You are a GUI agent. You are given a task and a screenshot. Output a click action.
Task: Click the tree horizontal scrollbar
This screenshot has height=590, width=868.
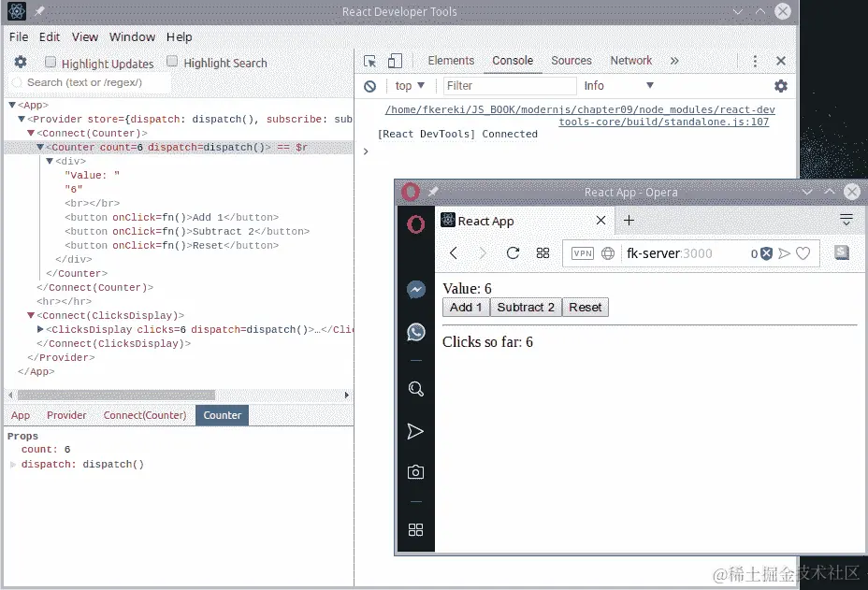[x=116, y=396]
